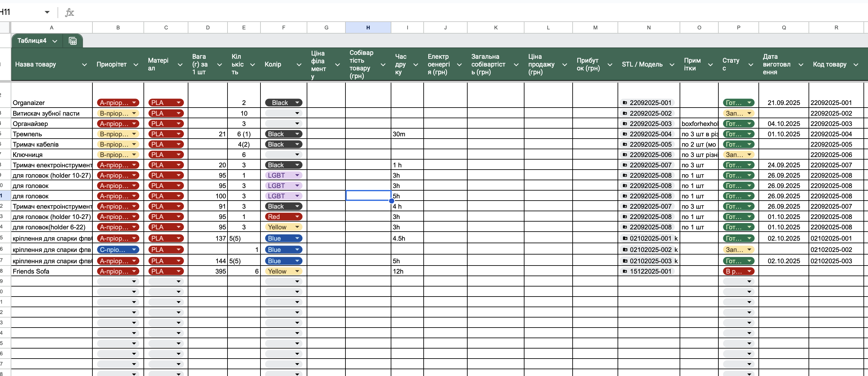Open the Статус column header dropdown
The width and height of the screenshot is (868, 376).
[751, 64]
